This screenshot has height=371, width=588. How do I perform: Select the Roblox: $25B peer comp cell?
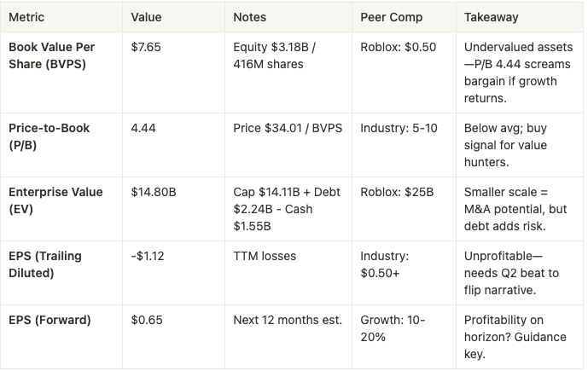[x=397, y=192]
